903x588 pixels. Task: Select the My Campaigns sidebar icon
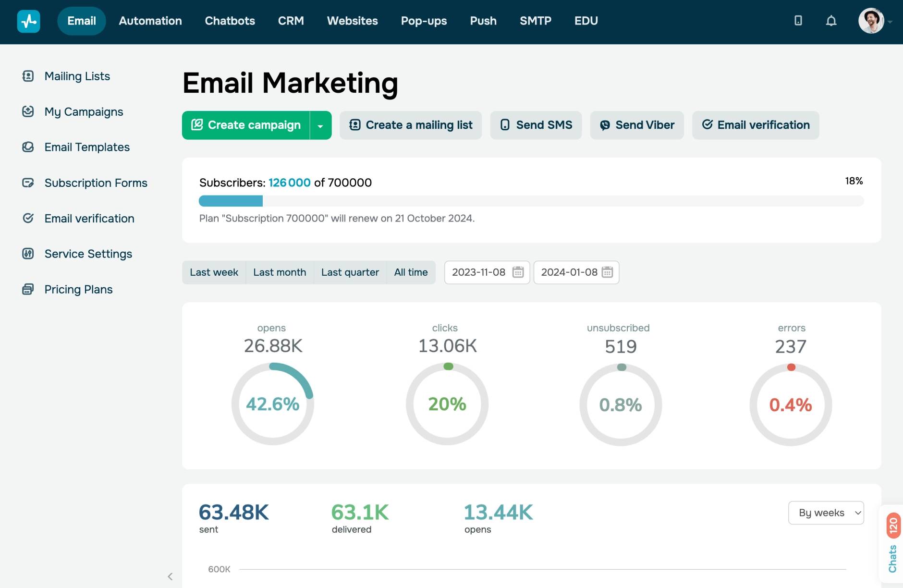click(28, 111)
